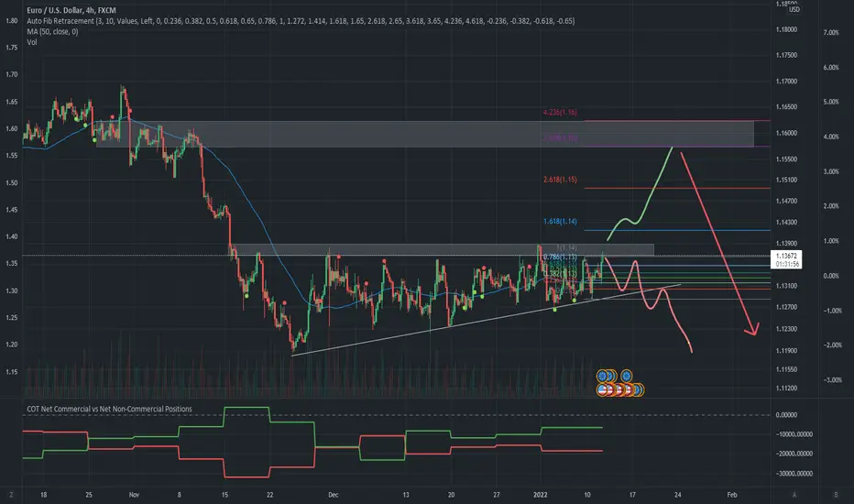Click the 1.60 left axis label

[x=11, y=128]
